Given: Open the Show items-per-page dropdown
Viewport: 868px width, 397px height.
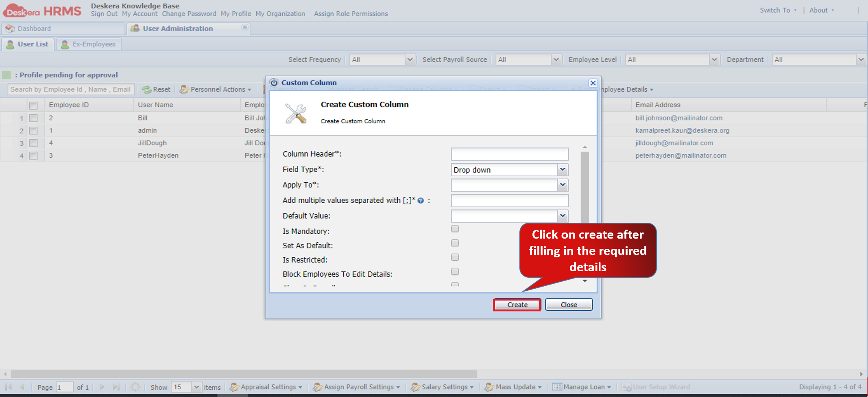Looking at the screenshot, I should 196,387.
